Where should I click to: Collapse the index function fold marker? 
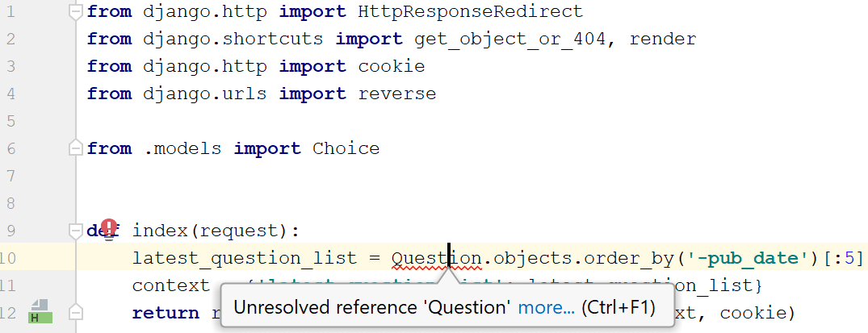[76, 231]
